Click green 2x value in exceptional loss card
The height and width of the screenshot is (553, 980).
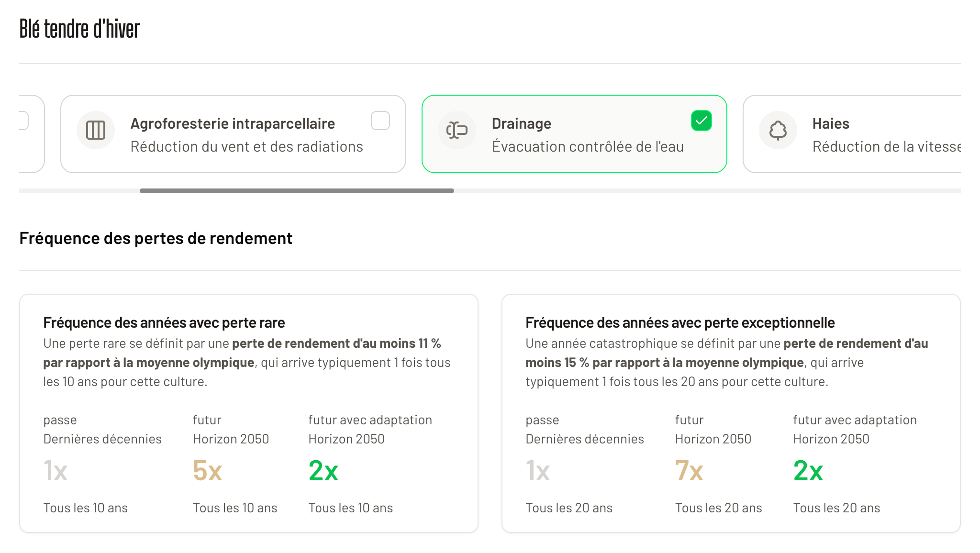click(808, 471)
